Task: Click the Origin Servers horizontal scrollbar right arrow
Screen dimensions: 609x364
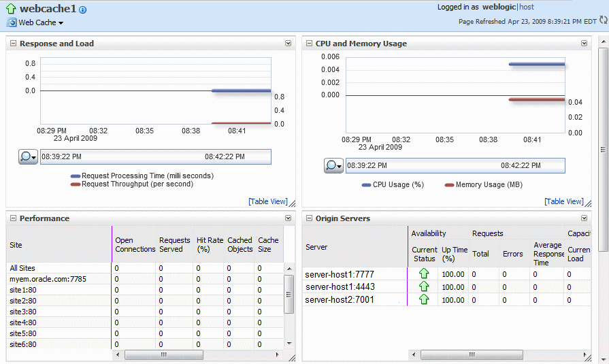Action: click(x=585, y=354)
